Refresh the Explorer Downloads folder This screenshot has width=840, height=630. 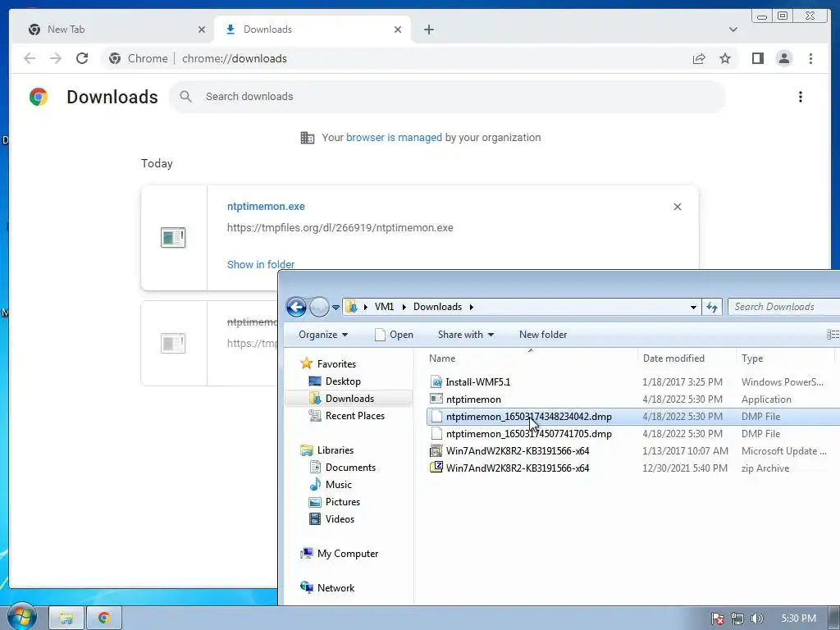tap(712, 307)
